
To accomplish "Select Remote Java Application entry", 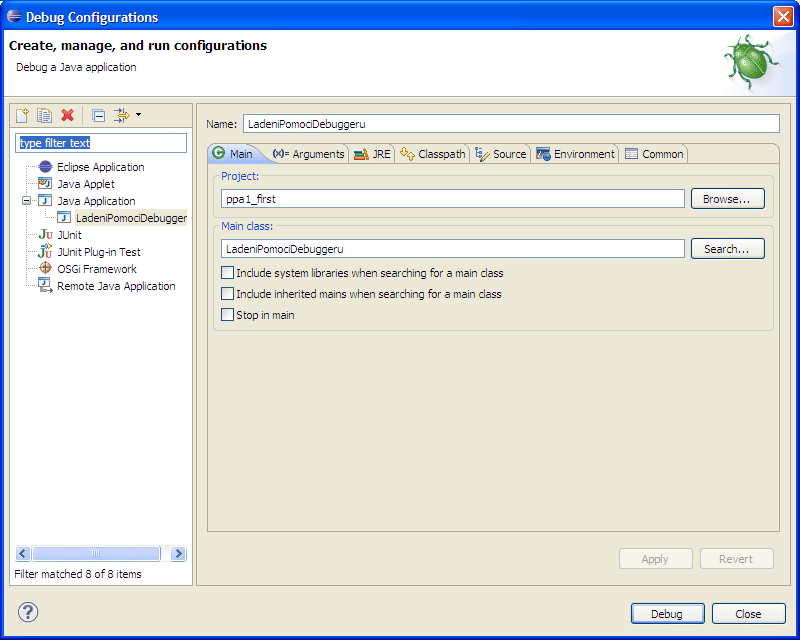I will pos(116,286).
